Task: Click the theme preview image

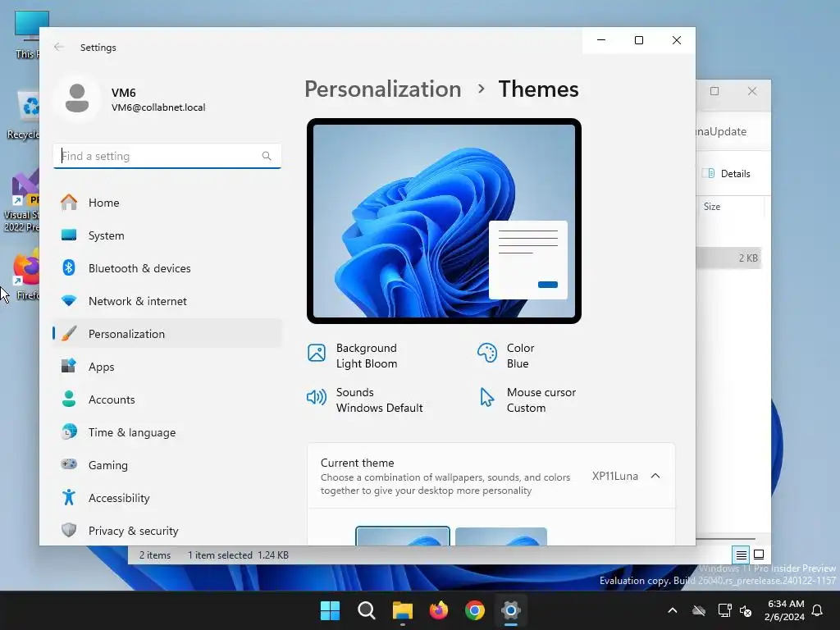Action: [444, 221]
